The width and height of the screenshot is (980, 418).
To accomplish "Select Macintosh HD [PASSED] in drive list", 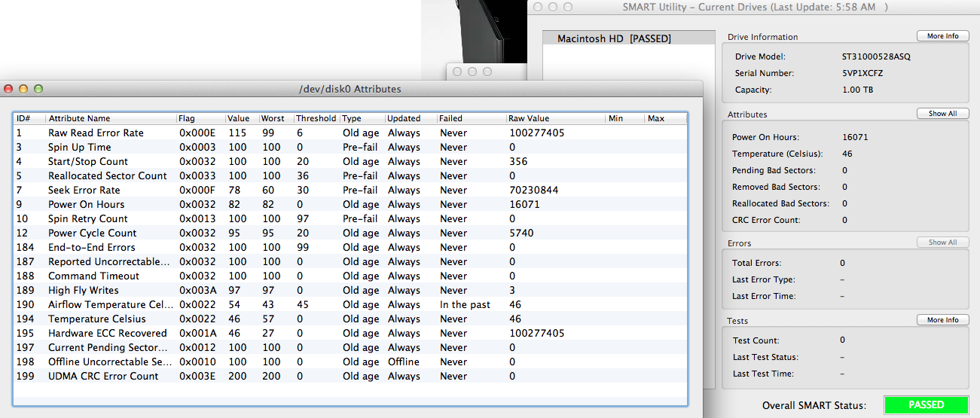I will click(629, 38).
